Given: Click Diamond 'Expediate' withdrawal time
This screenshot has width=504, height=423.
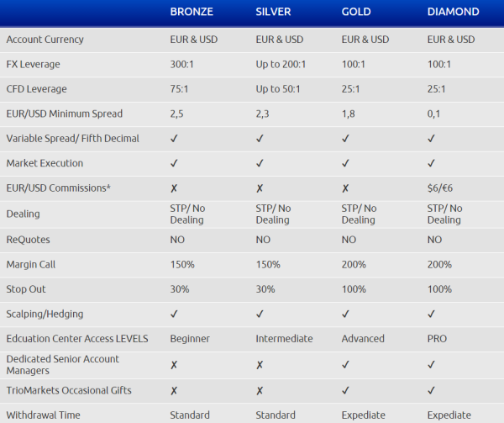Looking at the screenshot, I should tap(449, 415).
